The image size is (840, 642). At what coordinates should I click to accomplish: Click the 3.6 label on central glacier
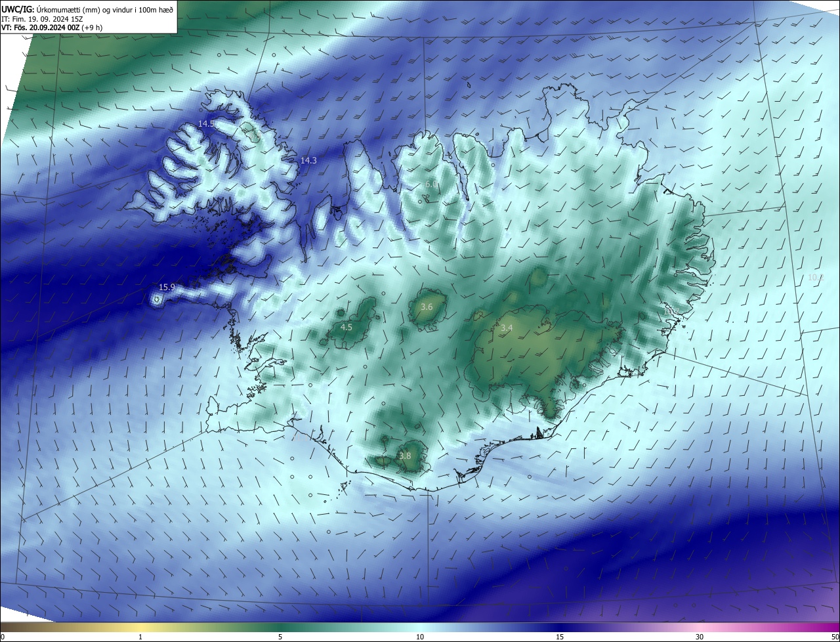pos(427,307)
